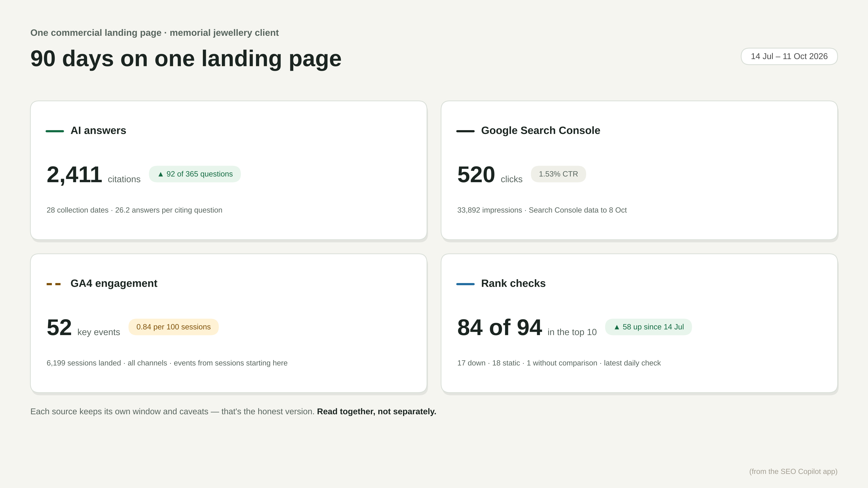Select the 2,411 citations figure
Image resolution: width=868 pixels, height=488 pixels.
click(74, 174)
